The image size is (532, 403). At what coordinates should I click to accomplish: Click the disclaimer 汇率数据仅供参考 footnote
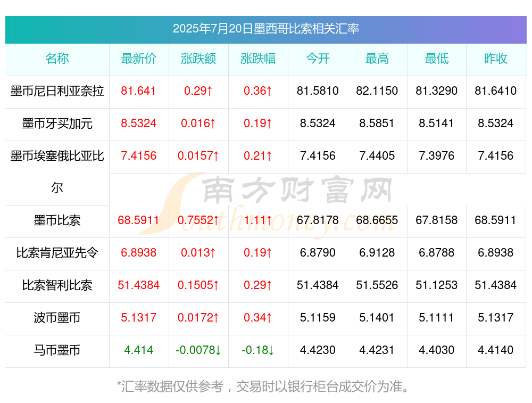(x=264, y=386)
